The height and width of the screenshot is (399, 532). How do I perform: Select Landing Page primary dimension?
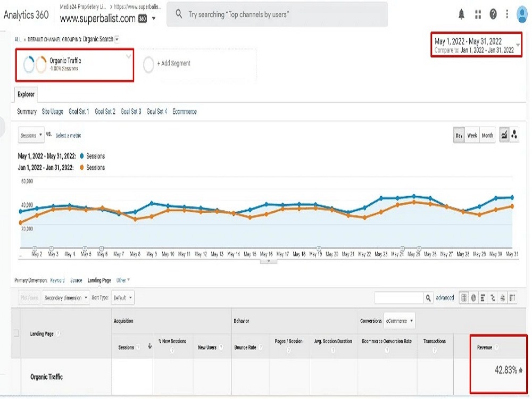(x=99, y=280)
